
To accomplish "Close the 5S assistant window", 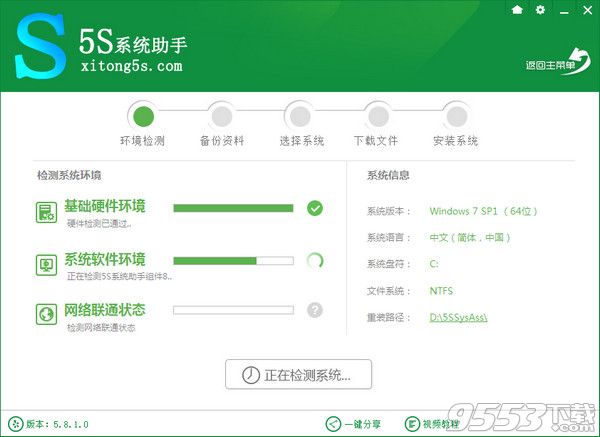I will (x=587, y=10).
